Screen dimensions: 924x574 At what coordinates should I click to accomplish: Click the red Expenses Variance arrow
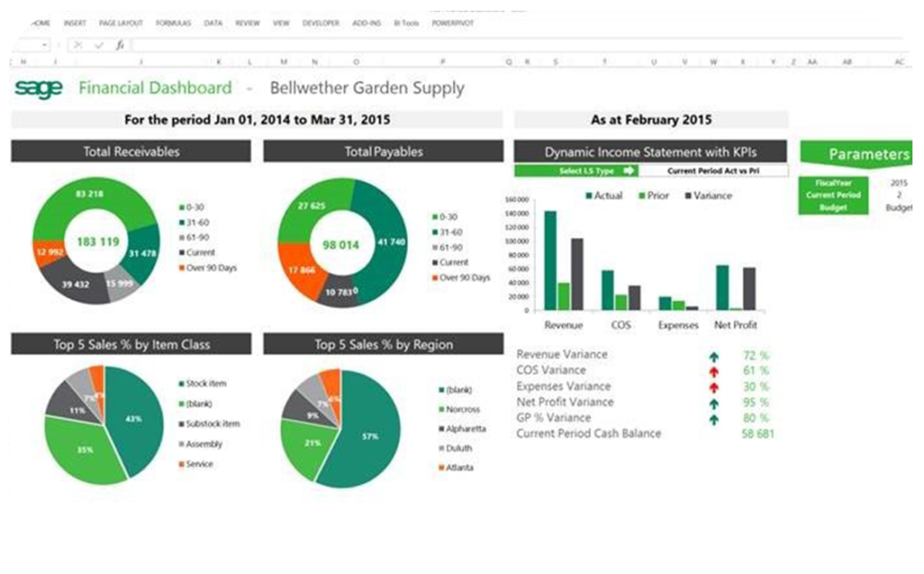pyautogui.click(x=715, y=386)
